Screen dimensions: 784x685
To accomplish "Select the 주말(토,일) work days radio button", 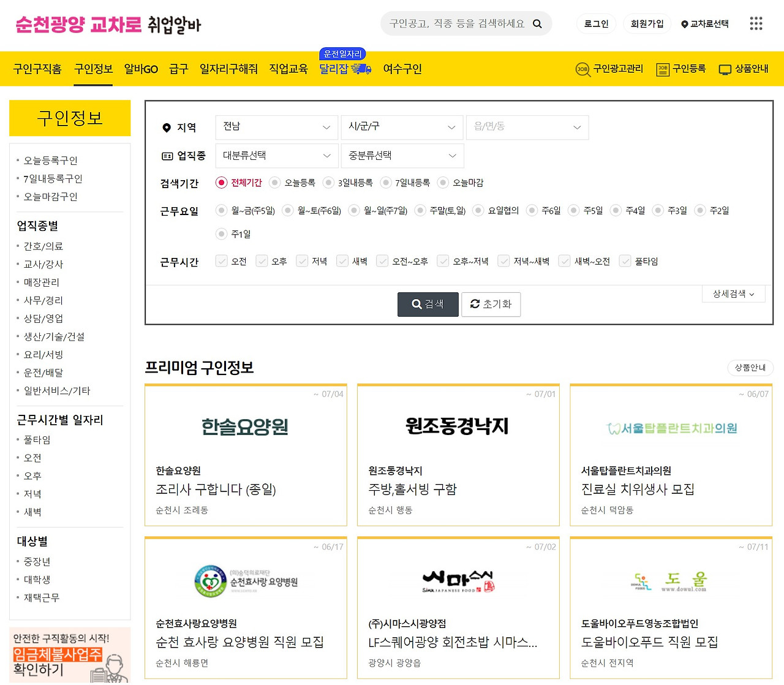I will (x=420, y=210).
